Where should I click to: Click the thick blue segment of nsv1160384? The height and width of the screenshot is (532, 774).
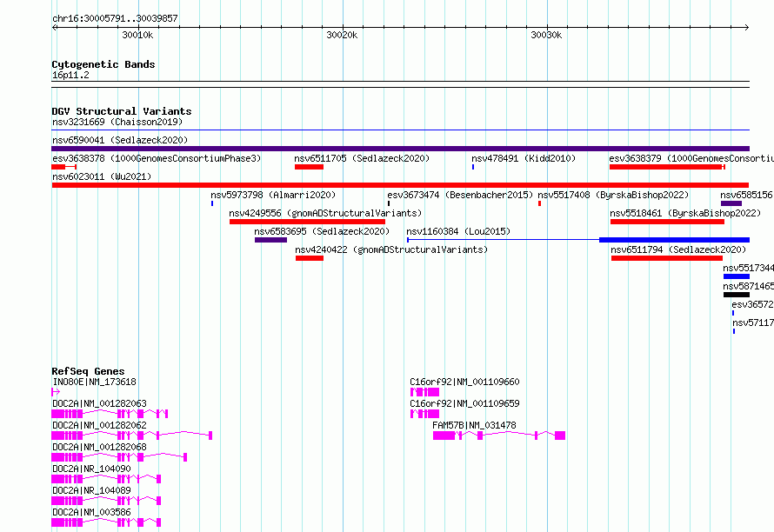coord(674,240)
